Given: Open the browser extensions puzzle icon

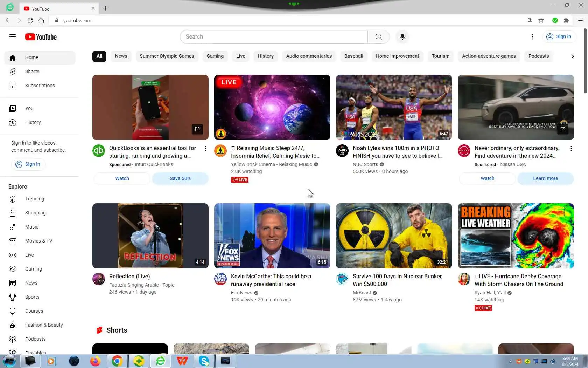Looking at the screenshot, I should [566, 20].
